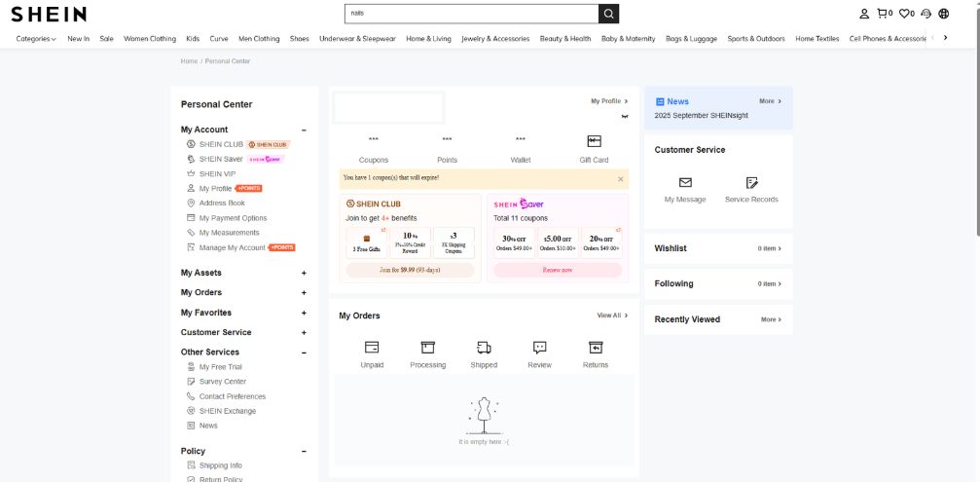
Task: Toggle the eye icon to show hidden balances
Action: point(624,116)
